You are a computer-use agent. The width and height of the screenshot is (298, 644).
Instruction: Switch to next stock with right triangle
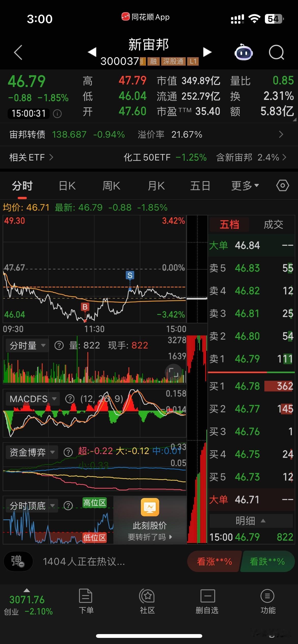(207, 52)
